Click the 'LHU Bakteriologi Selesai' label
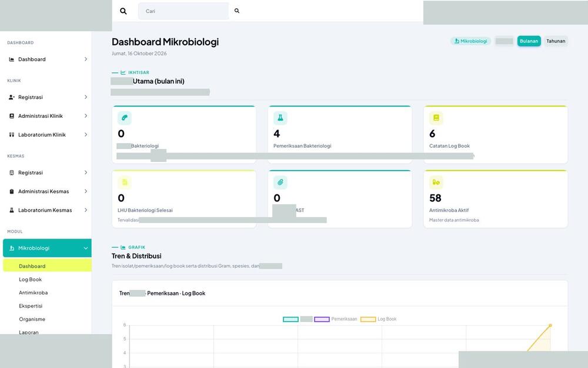Screen dimensions: 588x368 [145, 210]
